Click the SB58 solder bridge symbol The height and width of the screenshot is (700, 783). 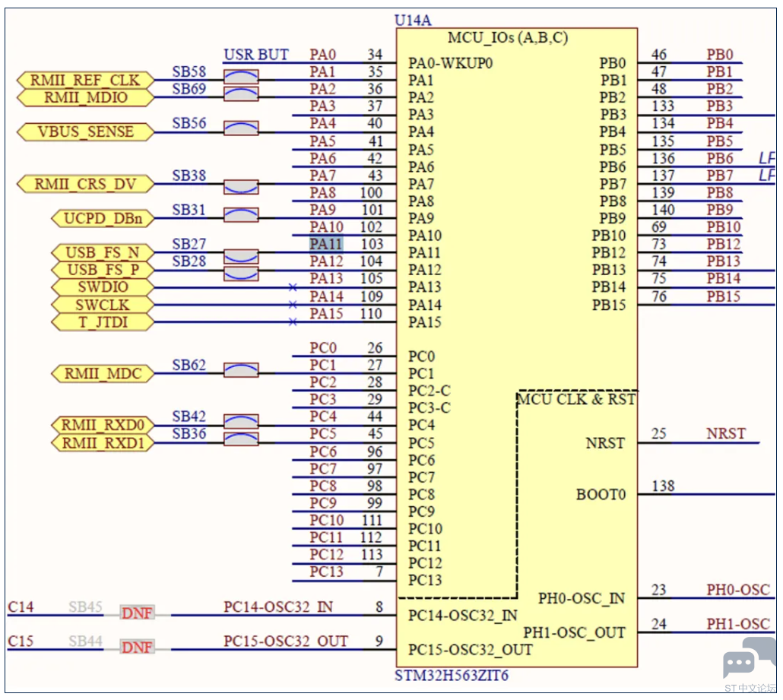coord(241,77)
